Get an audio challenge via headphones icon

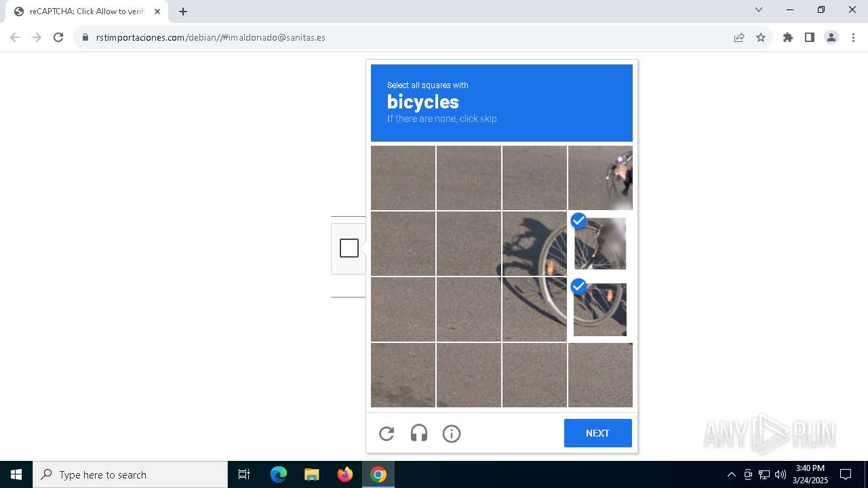tap(419, 434)
